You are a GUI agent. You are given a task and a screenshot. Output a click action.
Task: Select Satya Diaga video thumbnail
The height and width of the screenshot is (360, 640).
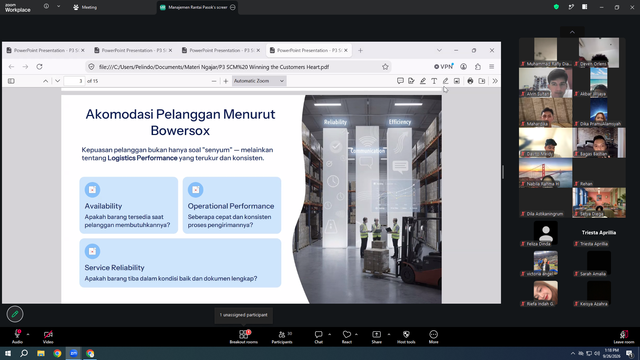coord(599,203)
